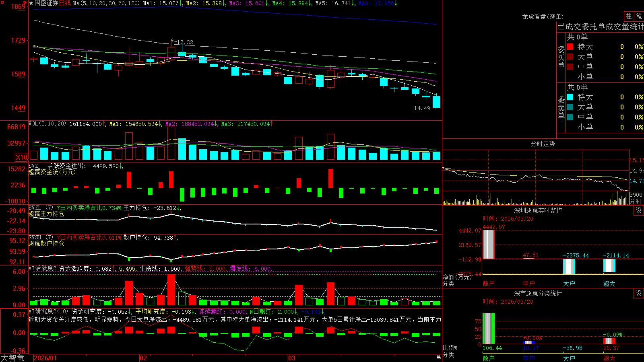Viewport: 644px width, 362px height.
Task: Click the 日线 period label
Action: point(65,3)
